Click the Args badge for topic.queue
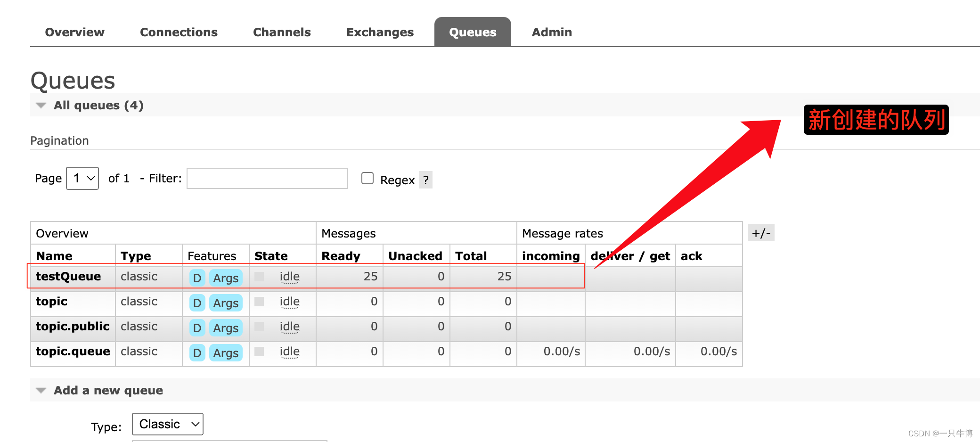Viewport: 980px width, 442px height. (x=226, y=353)
